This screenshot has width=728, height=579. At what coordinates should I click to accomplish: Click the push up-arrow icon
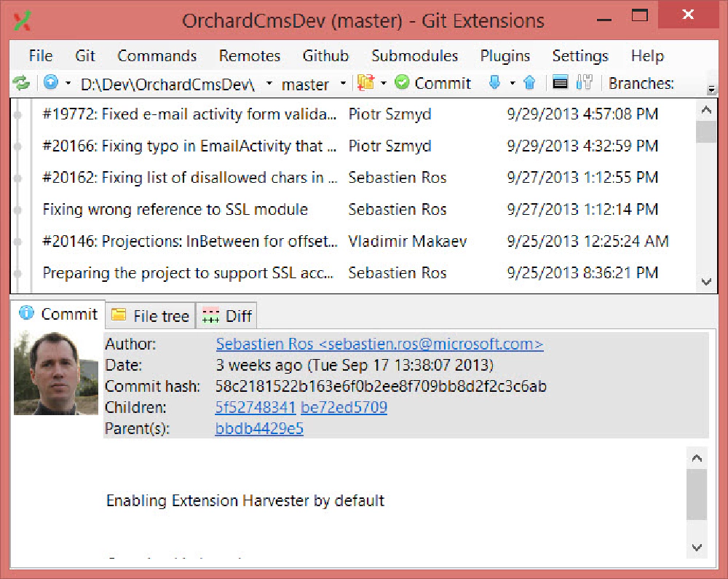[x=529, y=82]
